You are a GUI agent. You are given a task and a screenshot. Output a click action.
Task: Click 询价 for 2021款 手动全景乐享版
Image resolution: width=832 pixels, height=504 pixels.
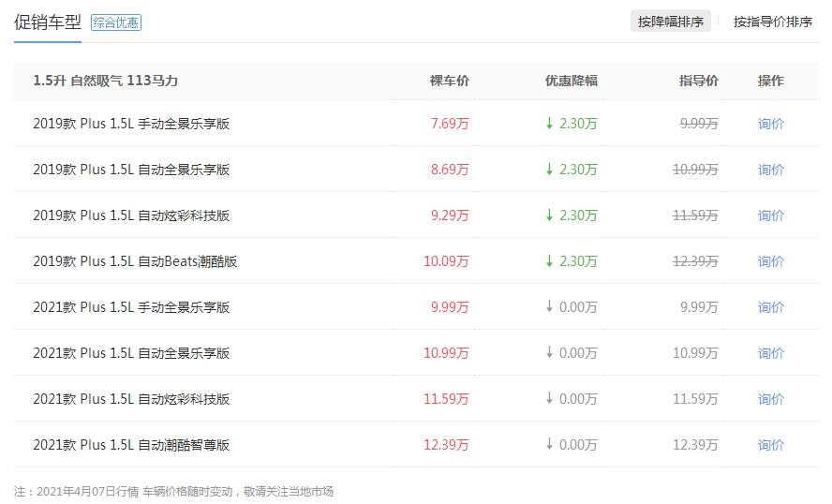(x=770, y=307)
